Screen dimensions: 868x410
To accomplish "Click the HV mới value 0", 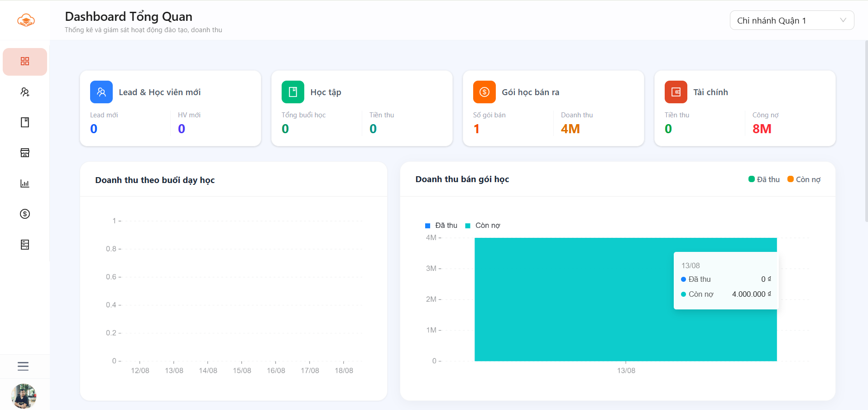I will 182,129.
